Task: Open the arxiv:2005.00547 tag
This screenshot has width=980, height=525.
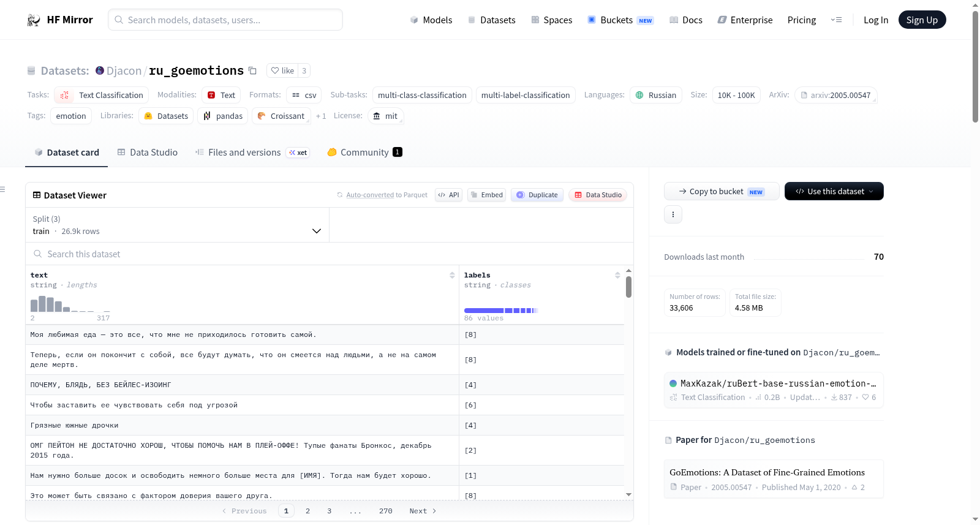Action: pyautogui.click(x=836, y=95)
